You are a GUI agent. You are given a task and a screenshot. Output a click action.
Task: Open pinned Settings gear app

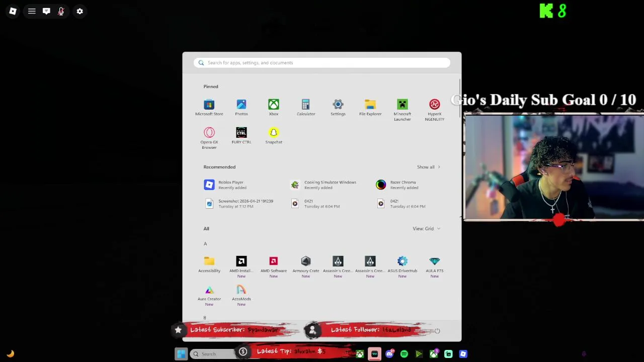338,108
